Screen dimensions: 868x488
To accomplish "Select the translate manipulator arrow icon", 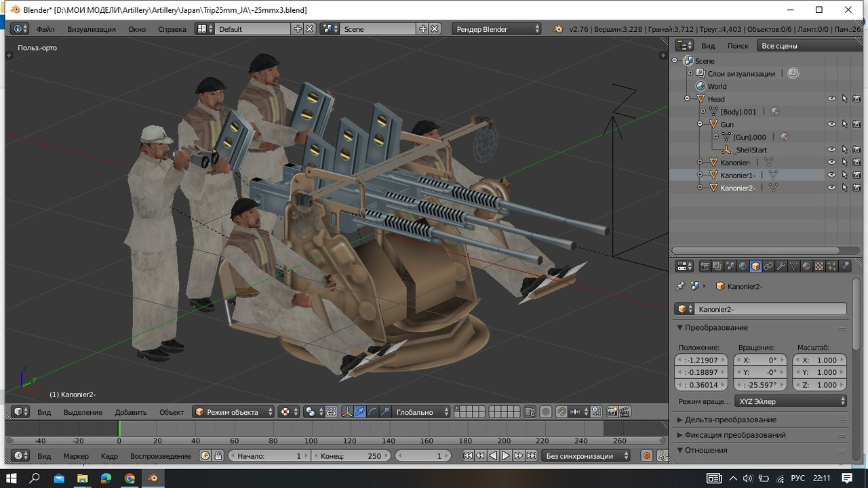I will click(x=360, y=412).
